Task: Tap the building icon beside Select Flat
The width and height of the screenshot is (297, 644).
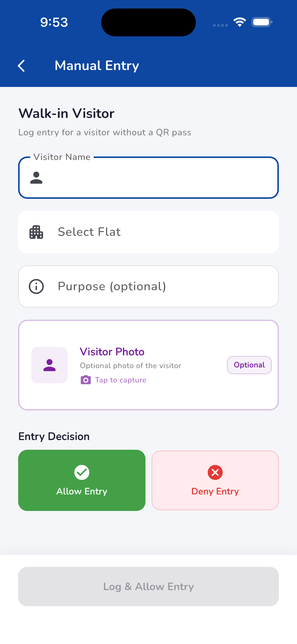Action: click(x=36, y=232)
